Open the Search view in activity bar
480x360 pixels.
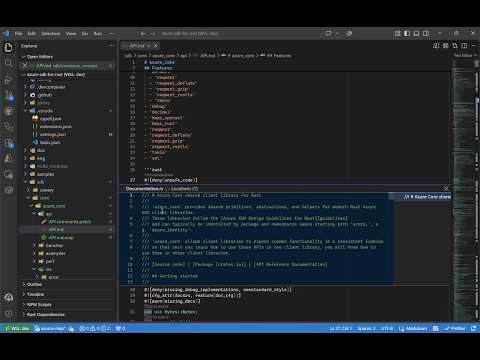pos(9,63)
